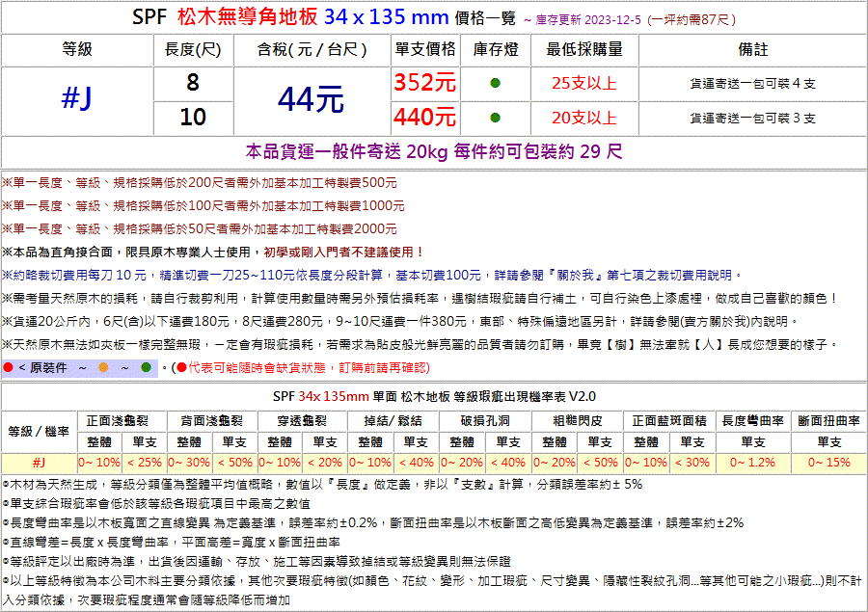Click the 440元 single-piece price
The image size is (868, 612).
(x=425, y=118)
